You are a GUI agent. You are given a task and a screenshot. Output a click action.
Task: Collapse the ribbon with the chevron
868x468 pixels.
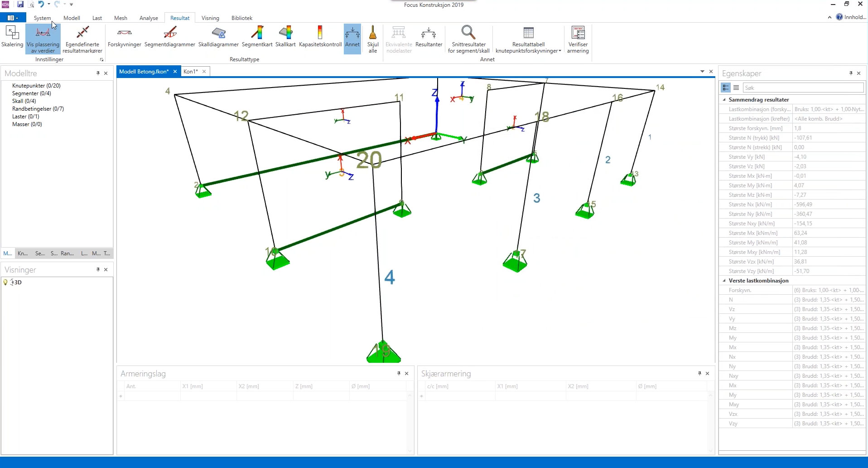[x=829, y=17]
